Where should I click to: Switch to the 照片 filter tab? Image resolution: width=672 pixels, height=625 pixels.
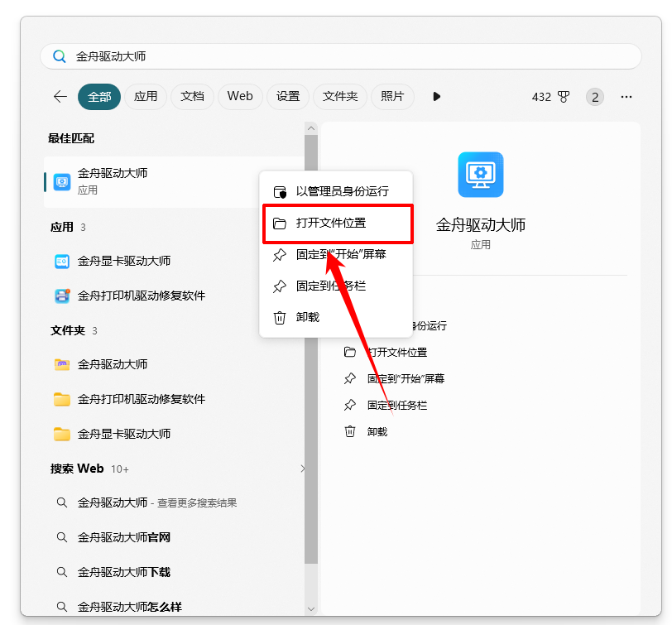click(x=392, y=97)
